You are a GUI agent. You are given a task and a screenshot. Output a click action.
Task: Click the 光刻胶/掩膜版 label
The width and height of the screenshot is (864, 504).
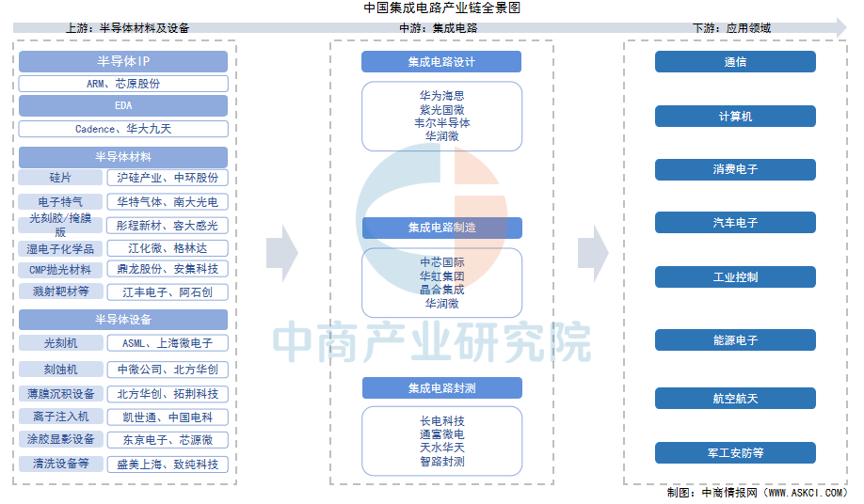tap(60, 225)
